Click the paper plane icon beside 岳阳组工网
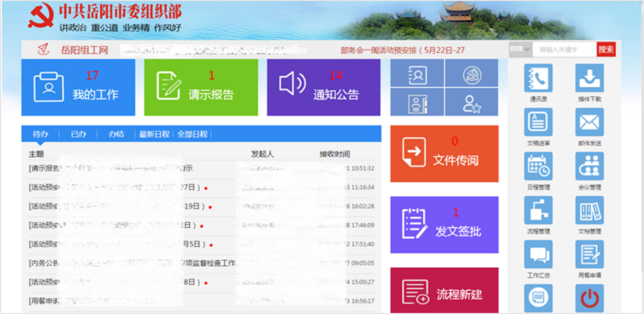The width and height of the screenshot is (644, 314). tap(43, 50)
